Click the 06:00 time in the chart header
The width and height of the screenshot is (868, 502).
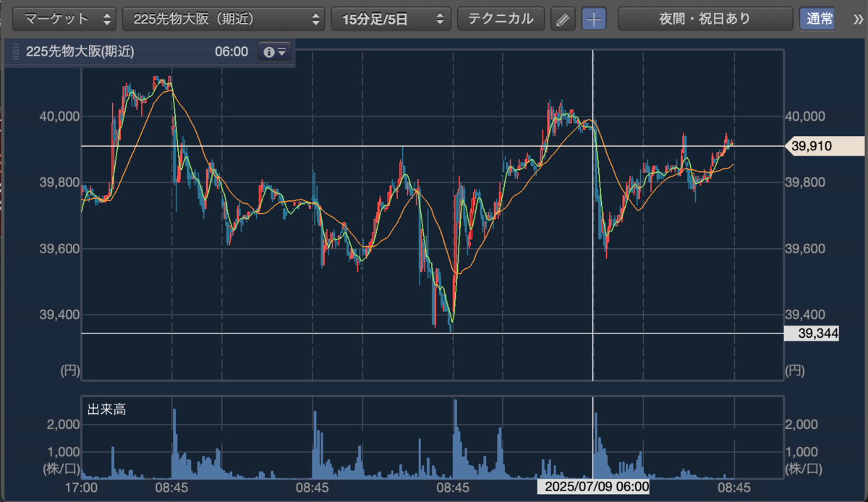[231, 52]
